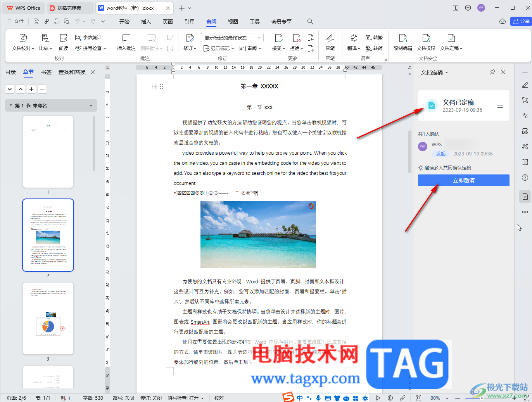Image resolution: width=532 pixels, height=402 pixels.
Task: Open print preview from quick toolbar
Action: 67,21
